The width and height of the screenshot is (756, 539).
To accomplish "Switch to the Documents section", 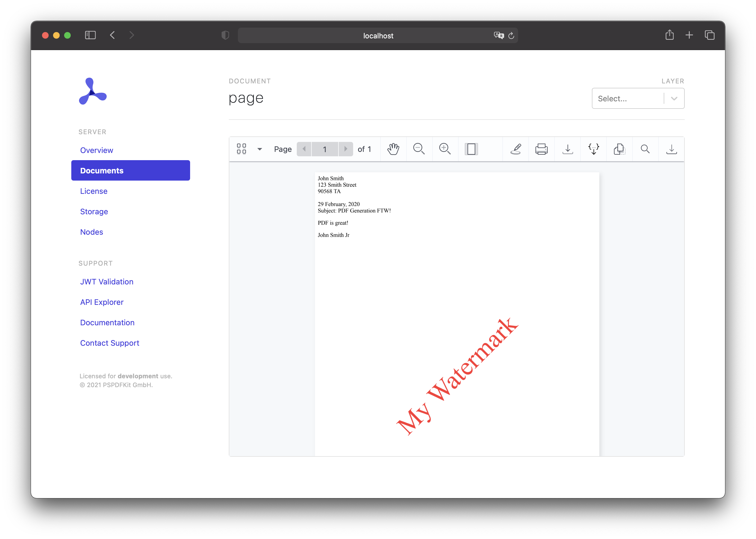I will pyautogui.click(x=102, y=170).
